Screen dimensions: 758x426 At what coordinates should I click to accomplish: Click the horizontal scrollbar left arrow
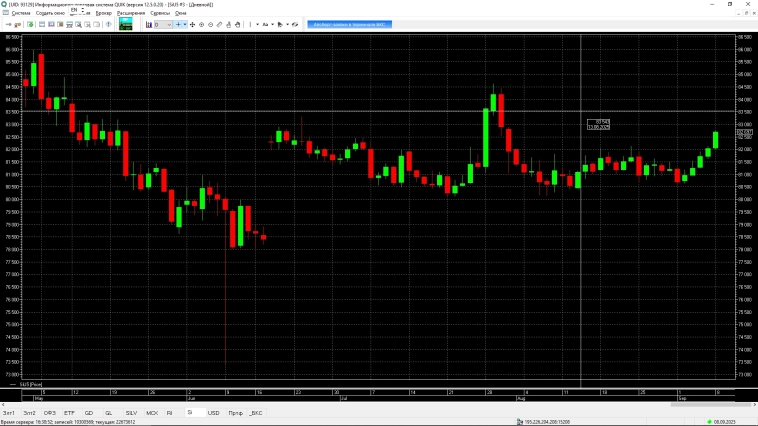tap(3, 405)
